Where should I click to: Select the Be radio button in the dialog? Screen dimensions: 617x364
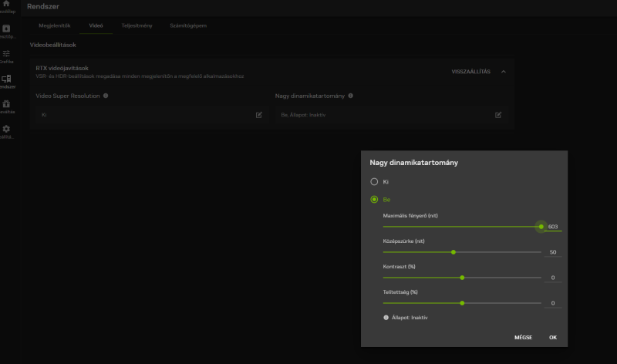(x=374, y=199)
